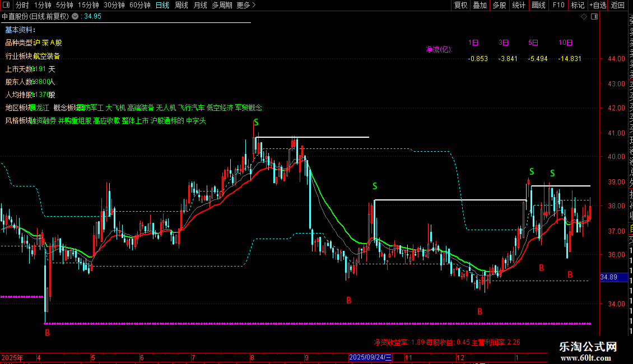The image size is (633, 364).
Task: Switch to 分时 chart tab
Action: click(22, 5)
